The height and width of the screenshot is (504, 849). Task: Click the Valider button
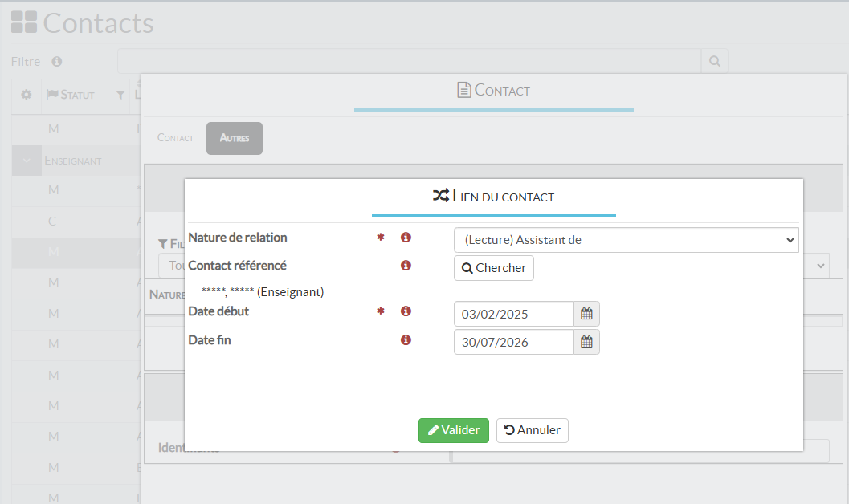[453, 430]
